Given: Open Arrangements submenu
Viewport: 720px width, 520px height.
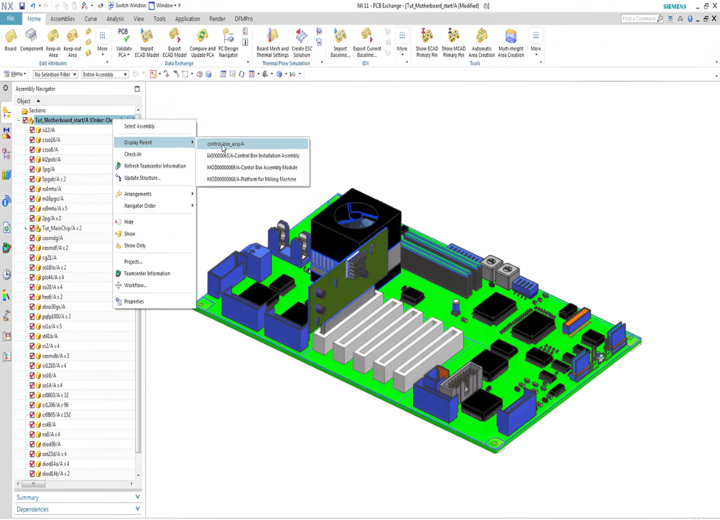Looking at the screenshot, I should pos(155,194).
